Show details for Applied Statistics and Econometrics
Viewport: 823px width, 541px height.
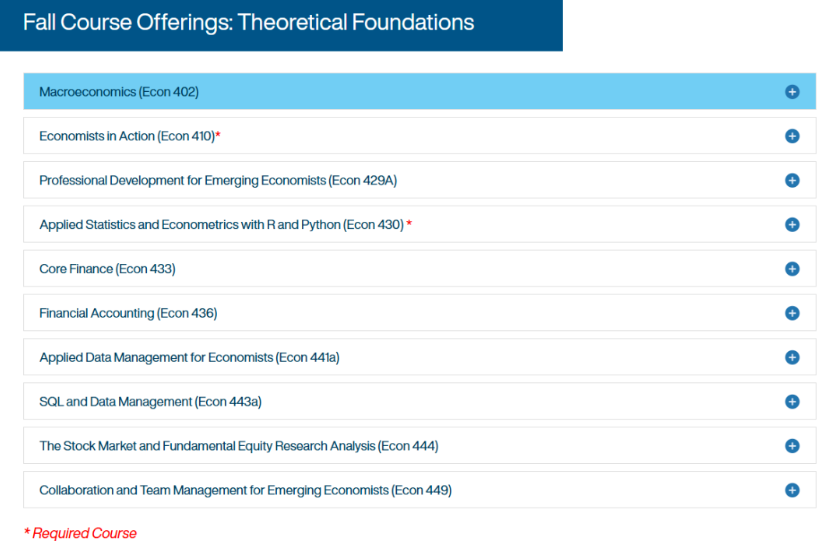coord(221,225)
